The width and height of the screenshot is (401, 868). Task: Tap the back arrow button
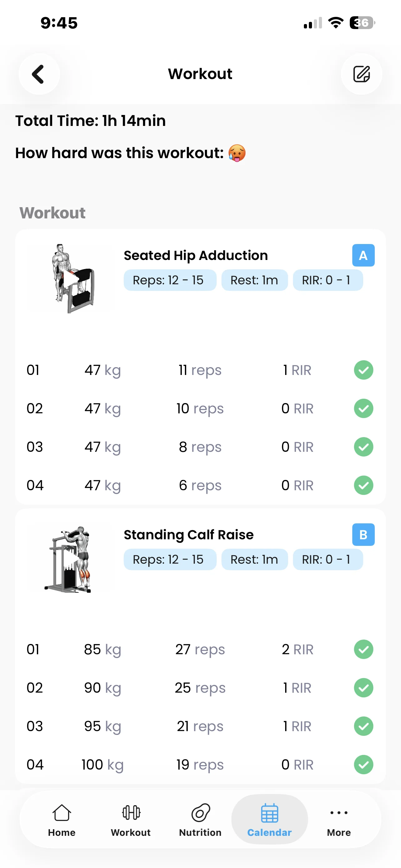click(x=39, y=74)
